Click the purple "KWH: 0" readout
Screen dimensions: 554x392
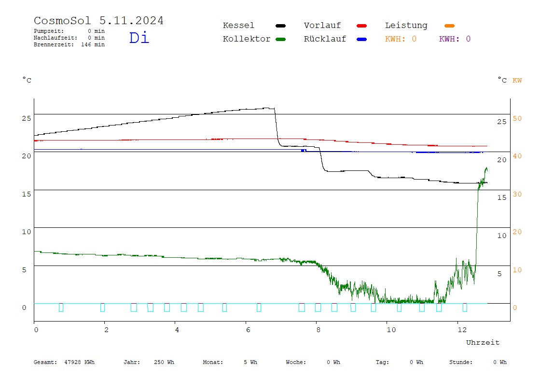455,39
